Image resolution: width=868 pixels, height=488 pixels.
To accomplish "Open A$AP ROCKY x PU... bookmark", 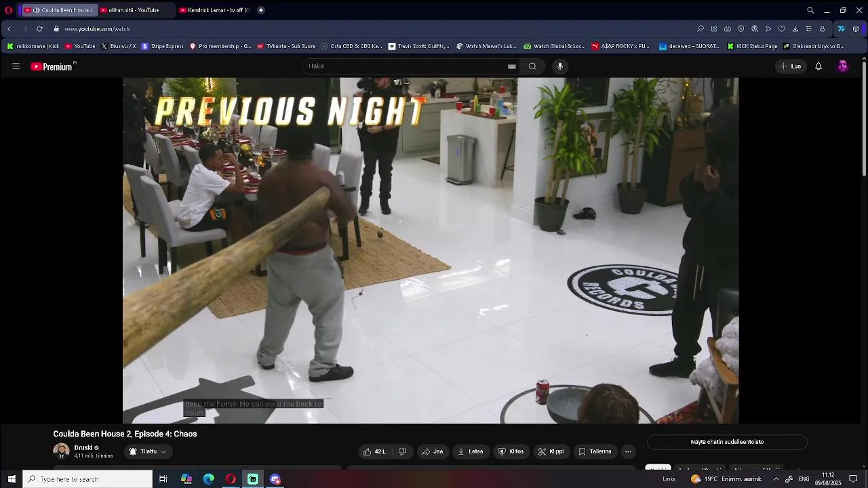I will [620, 47].
